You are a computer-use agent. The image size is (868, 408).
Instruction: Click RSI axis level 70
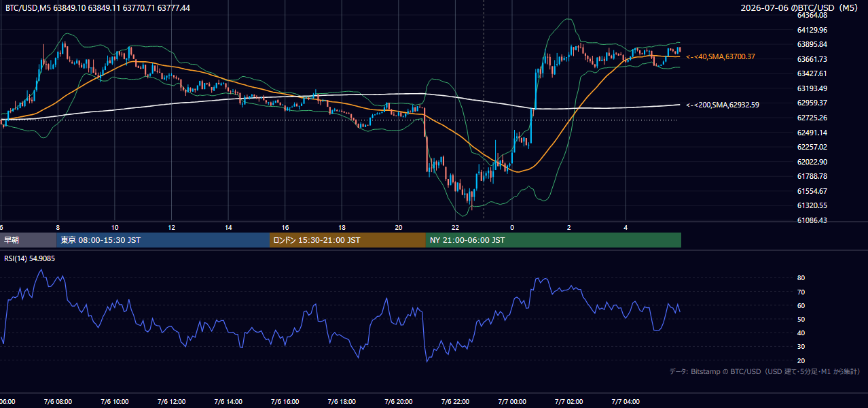click(801, 292)
